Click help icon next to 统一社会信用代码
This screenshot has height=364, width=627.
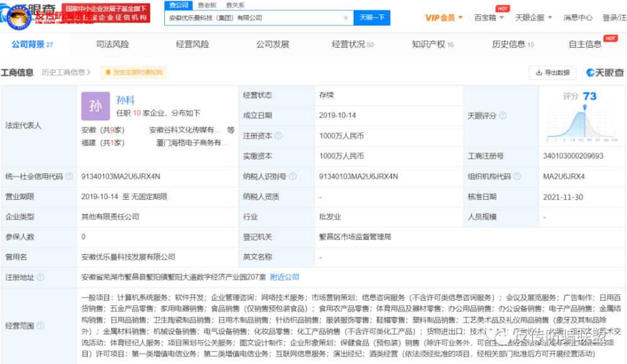pos(69,176)
